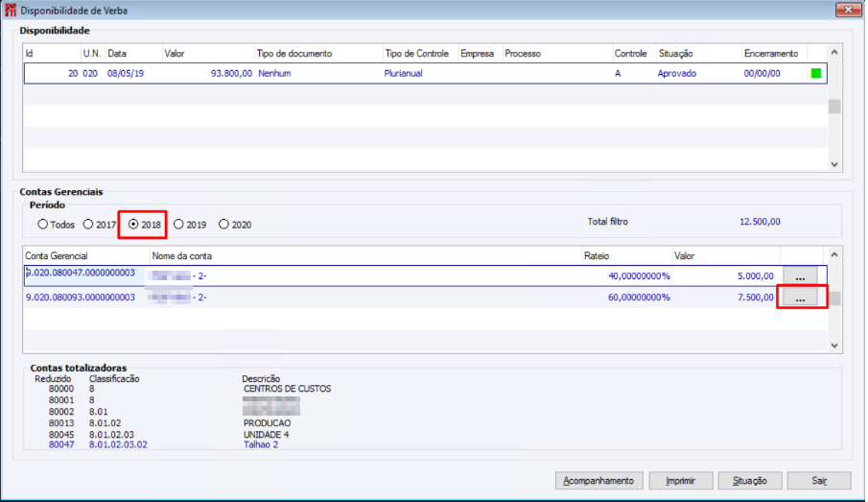Click the Empresa column header

(x=480, y=54)
